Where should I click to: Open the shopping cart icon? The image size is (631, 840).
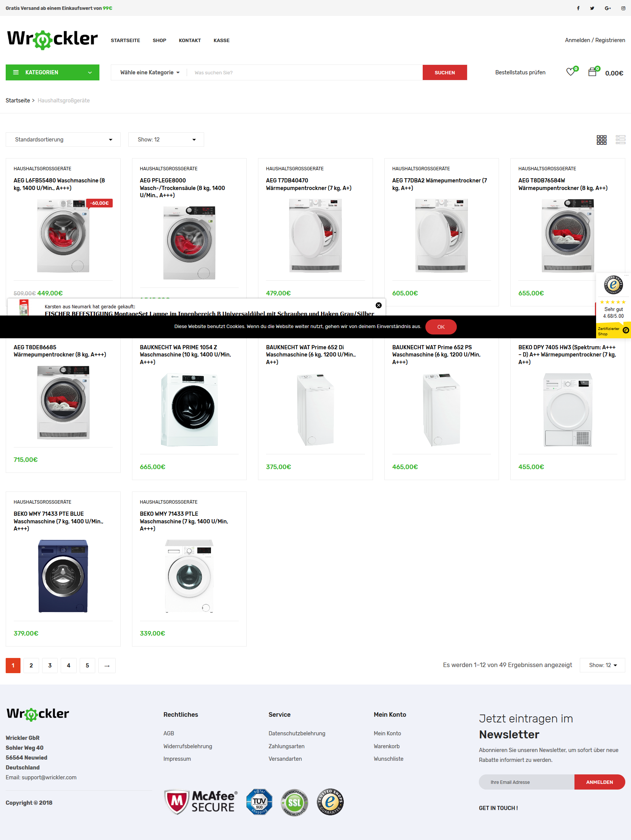(x=592, y=72)
